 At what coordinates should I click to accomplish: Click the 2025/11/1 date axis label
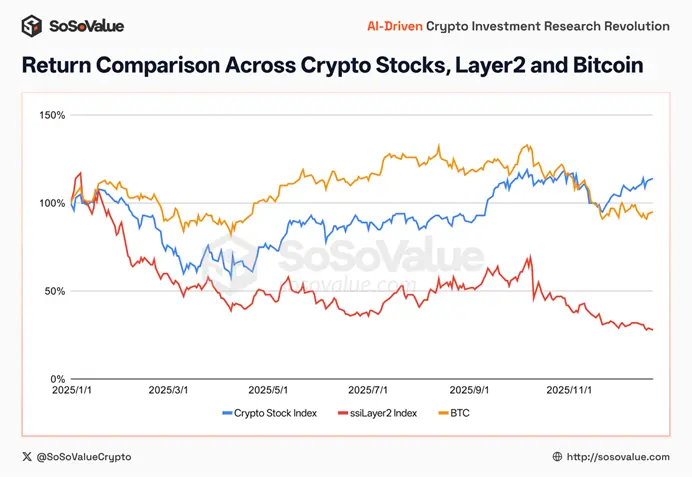[x=564, y=390]
